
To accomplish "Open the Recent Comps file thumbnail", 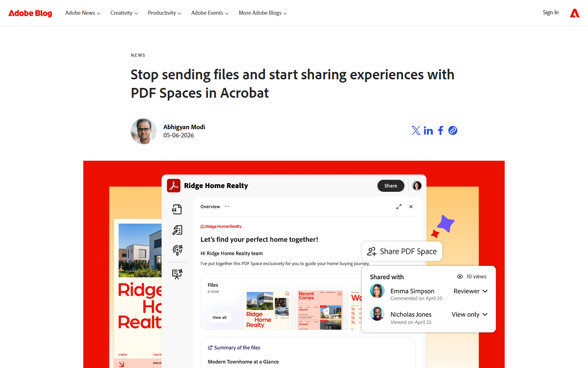I will coord(320,310).
